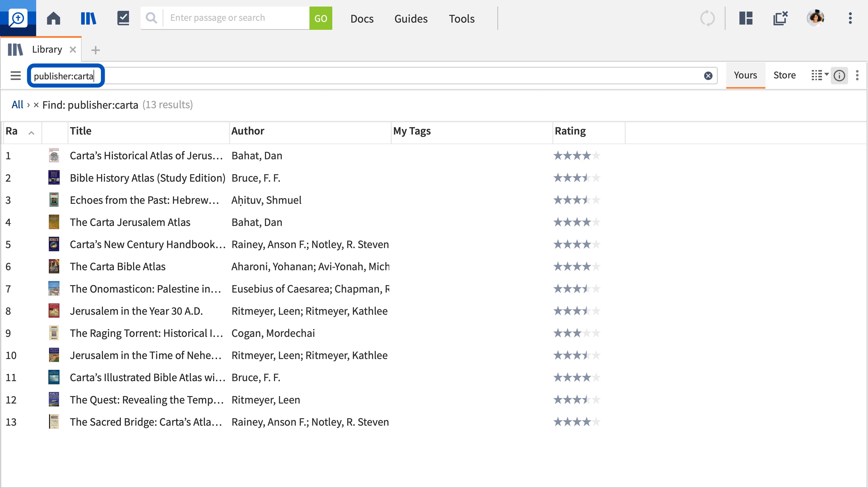Click the My Tags cell for Echoes from the Past
This screenshot has width=868, height=488.
pos(472,200)
